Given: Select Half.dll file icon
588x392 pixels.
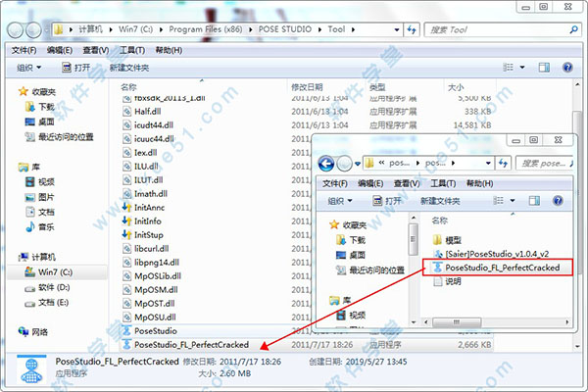Looking at the screenshot, I should [x=126, y=112].
